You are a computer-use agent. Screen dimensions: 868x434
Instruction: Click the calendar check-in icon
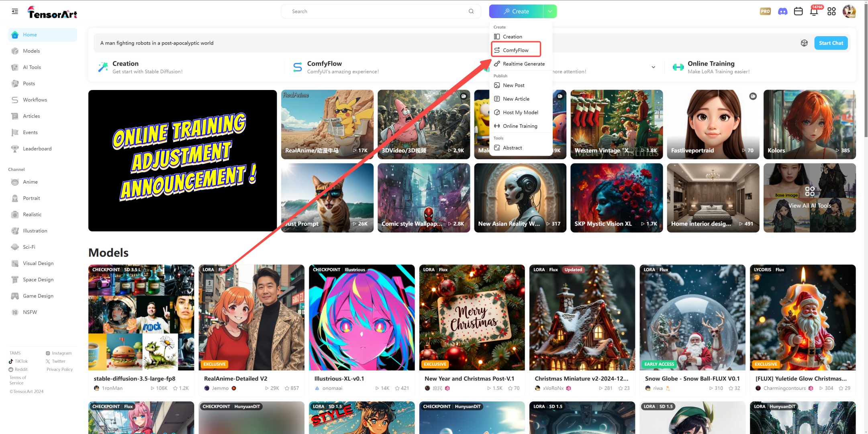[x=798, y=11]
